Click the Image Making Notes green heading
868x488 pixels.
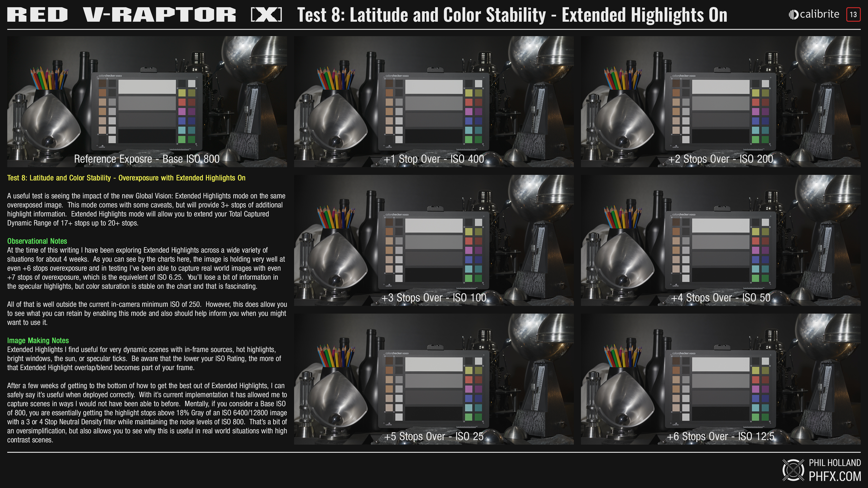(x=38, y=340)
